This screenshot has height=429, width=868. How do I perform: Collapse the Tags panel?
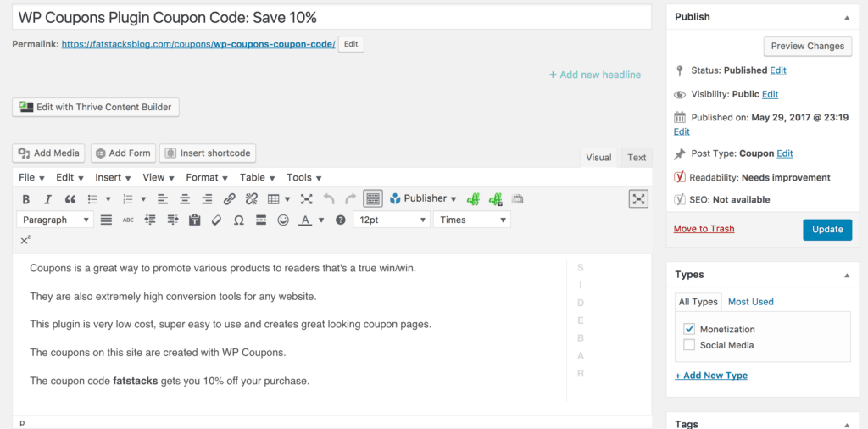click(x=847, y=425)
